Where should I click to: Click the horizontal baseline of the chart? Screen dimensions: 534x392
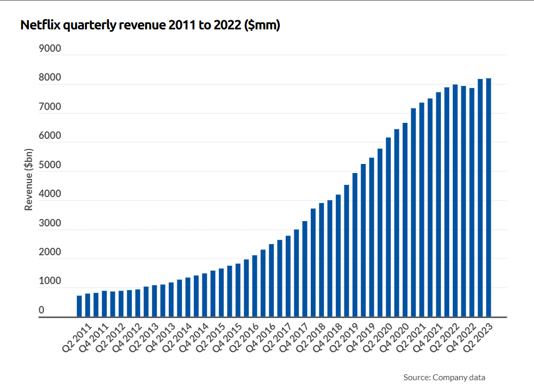(267, 316)
